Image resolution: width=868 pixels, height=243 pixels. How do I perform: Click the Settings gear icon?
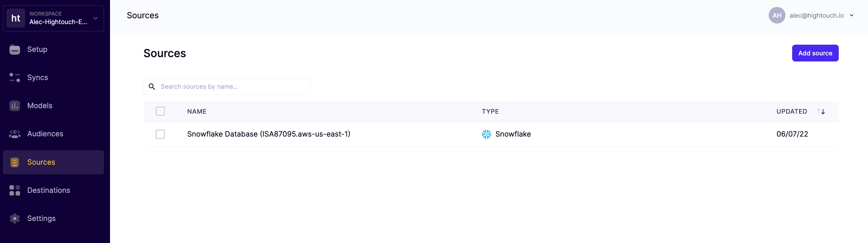[x=14, y=219]
